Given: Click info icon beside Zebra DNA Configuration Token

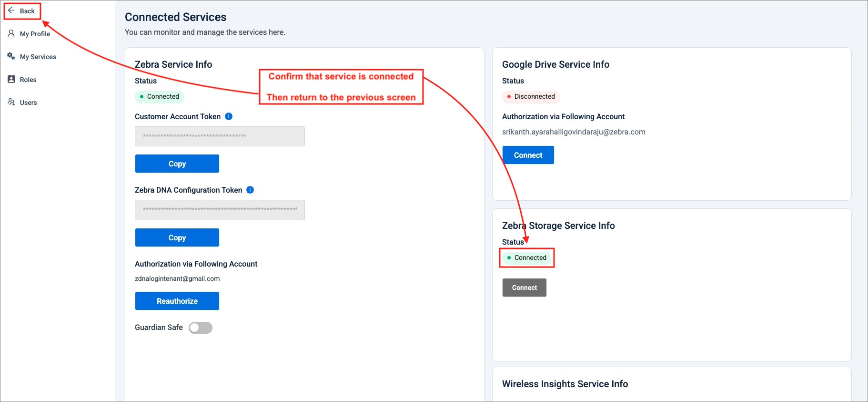Looking at the screenshot, I should click(250, 190).
